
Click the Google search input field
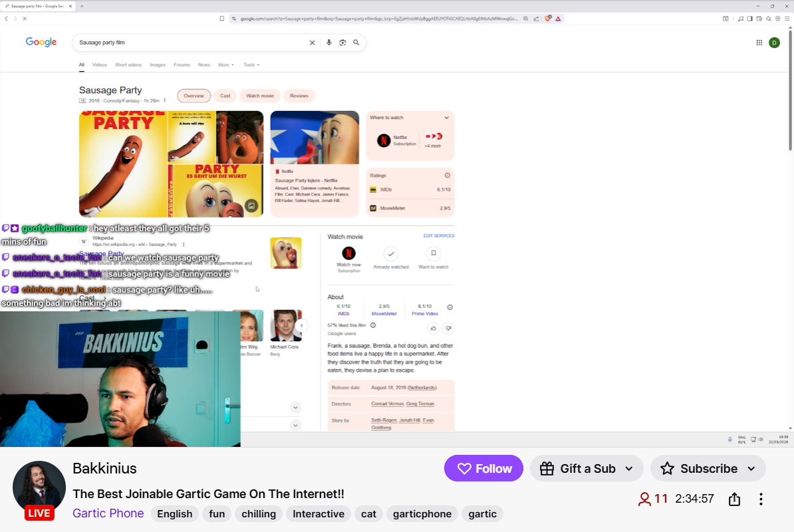190,43
